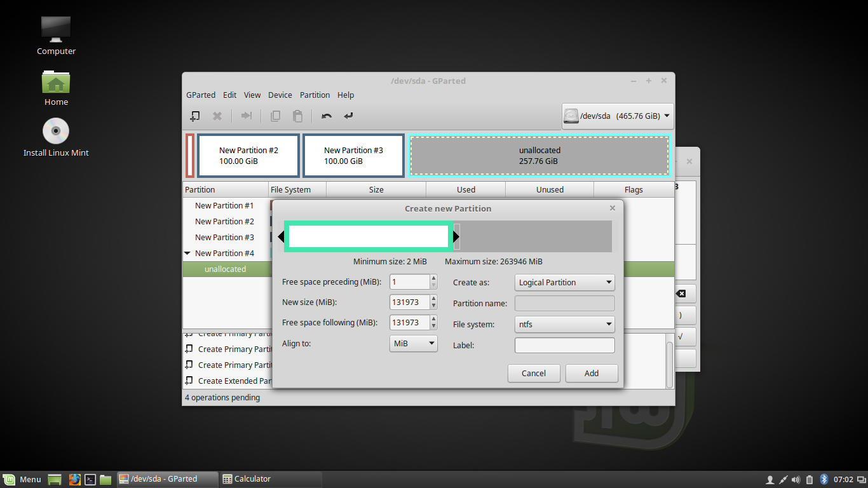868x488 pixels.
Task: Cancel the Create new Partition dialog
Action: (x=534, y=373)
